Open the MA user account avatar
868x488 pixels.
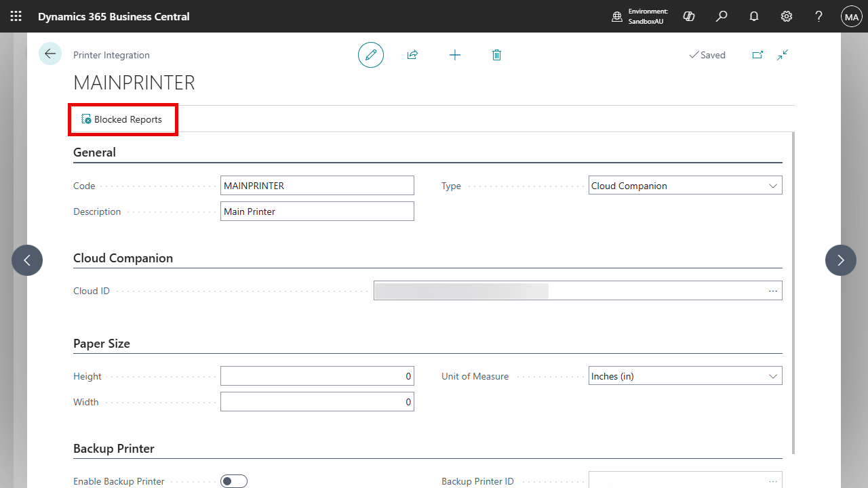pos(851,16)
